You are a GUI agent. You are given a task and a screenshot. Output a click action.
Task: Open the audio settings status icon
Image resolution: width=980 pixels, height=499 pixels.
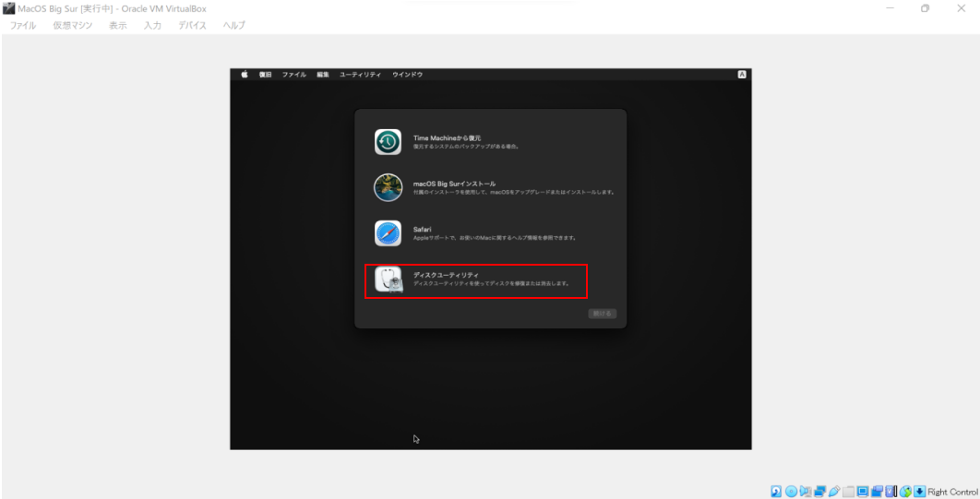[806, 491]
